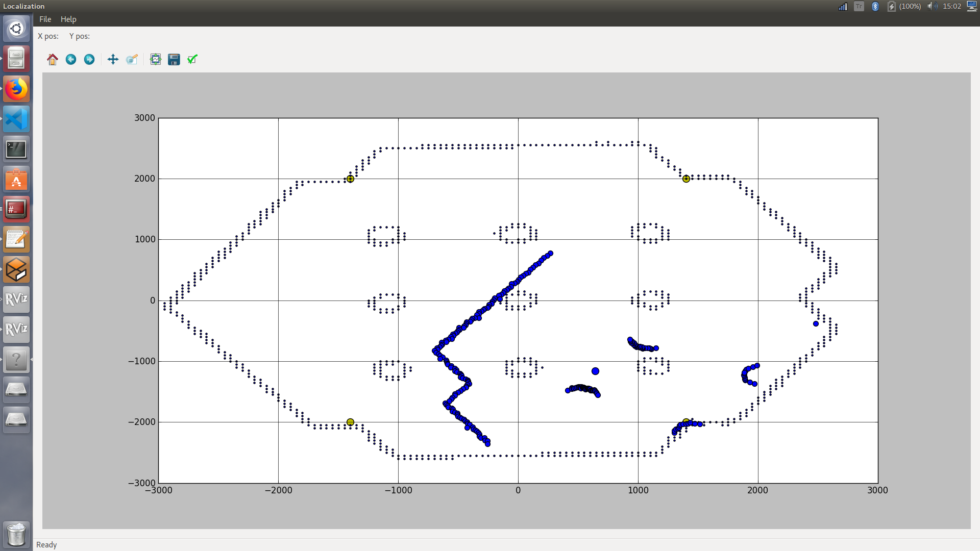Screen dimensions: 980x551
Task: Click the Bluetooth indicator in top bar
Action: [x=875, y=6]
